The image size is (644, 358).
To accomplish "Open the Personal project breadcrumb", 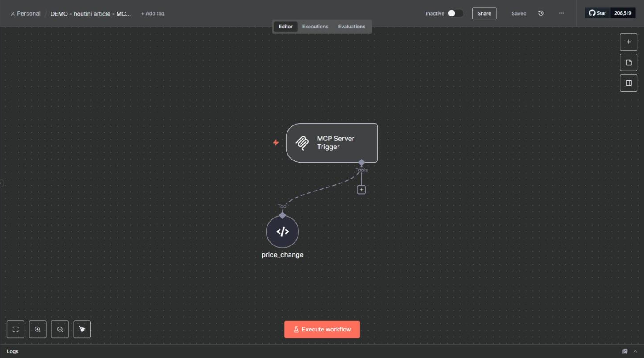I will 26,13.
